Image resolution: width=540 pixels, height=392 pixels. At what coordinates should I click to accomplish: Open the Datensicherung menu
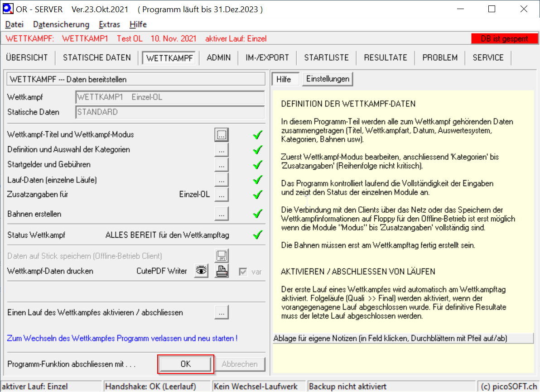coord(61,24)
